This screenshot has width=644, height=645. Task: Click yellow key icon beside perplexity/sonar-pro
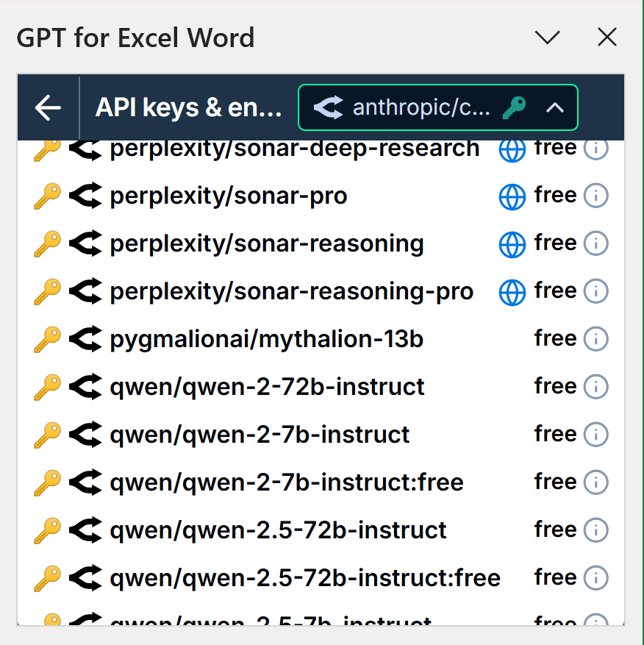click(47, 196)
